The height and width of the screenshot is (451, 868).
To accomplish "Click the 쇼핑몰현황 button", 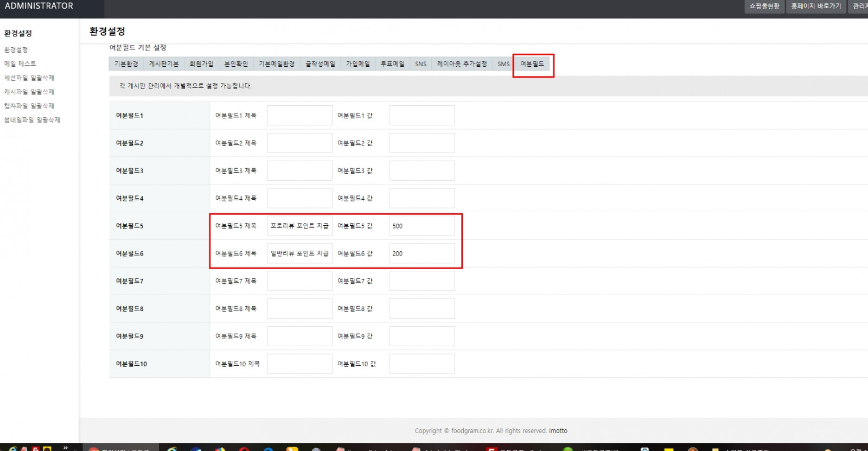I will pyautogui.click(x=764, y=7).
